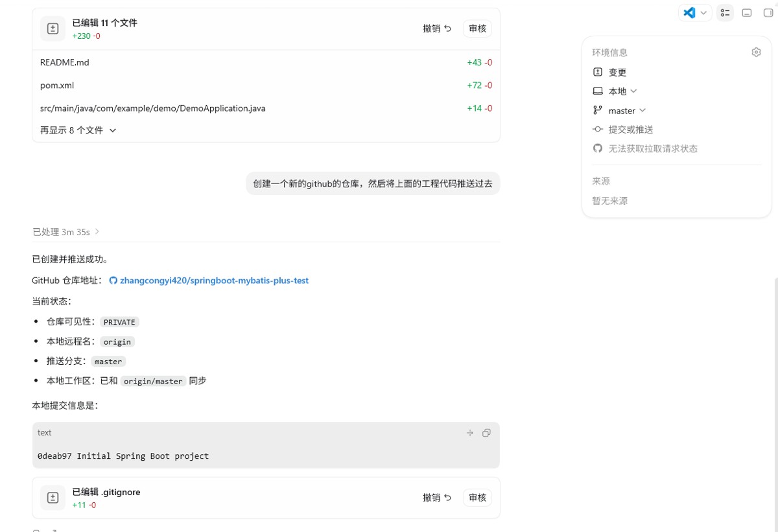Click the 环境信息 panel heading
The width and height of the screenshot is (778, 532).
point(609,52)
